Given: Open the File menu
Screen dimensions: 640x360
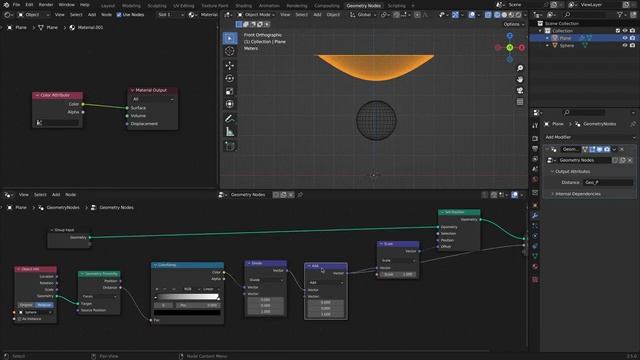Looking at the screenshot, I should 16,5.
